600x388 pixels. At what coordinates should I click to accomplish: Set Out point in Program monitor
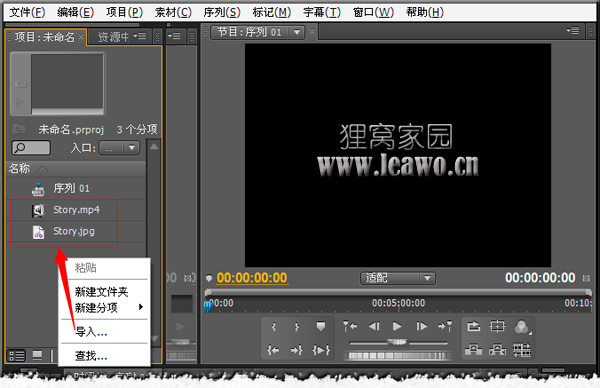297,326
